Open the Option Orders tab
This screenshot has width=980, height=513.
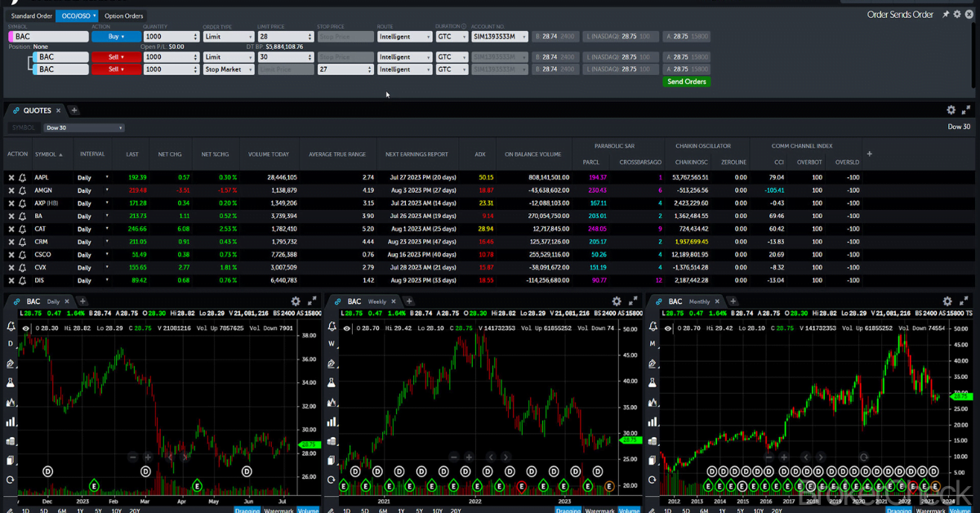[x=123, y=15]
